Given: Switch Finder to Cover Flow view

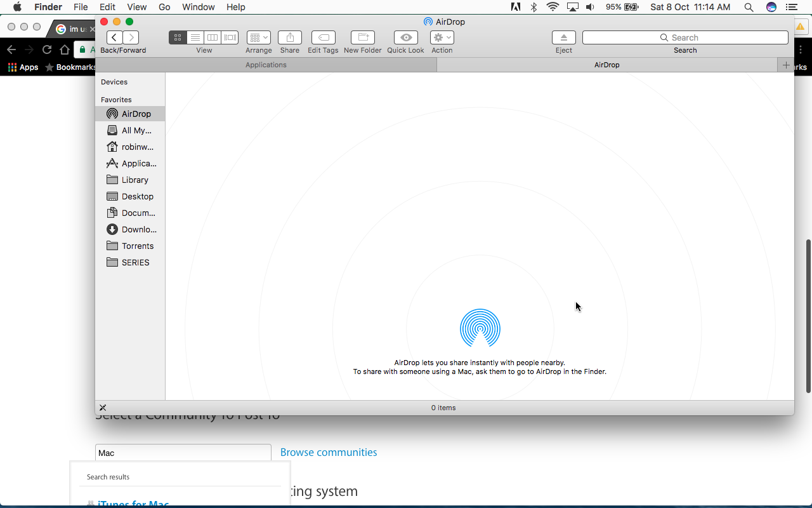Looking at the screenshot, I should [x=230, y=37].
